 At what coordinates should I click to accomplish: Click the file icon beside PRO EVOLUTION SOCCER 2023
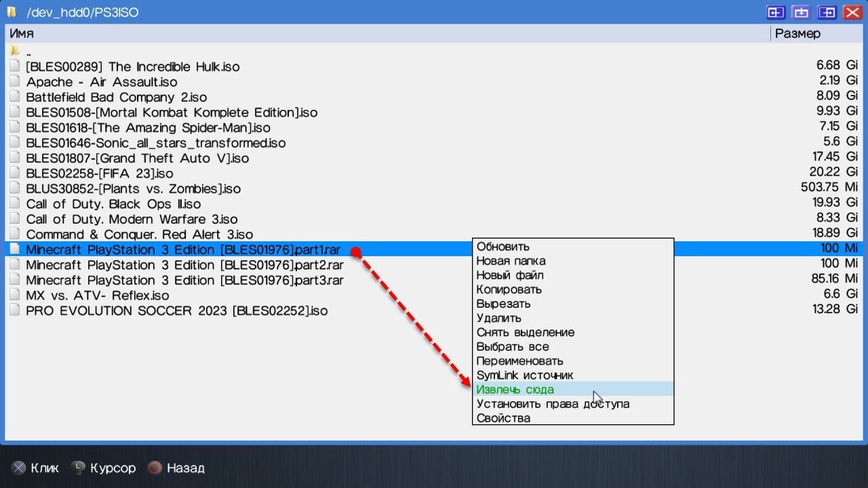pyautogui.click(x=15, y=310)
